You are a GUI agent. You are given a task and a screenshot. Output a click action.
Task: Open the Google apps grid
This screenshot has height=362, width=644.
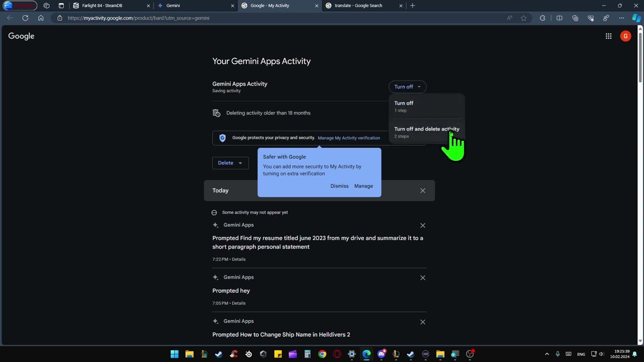coord(608,36)
